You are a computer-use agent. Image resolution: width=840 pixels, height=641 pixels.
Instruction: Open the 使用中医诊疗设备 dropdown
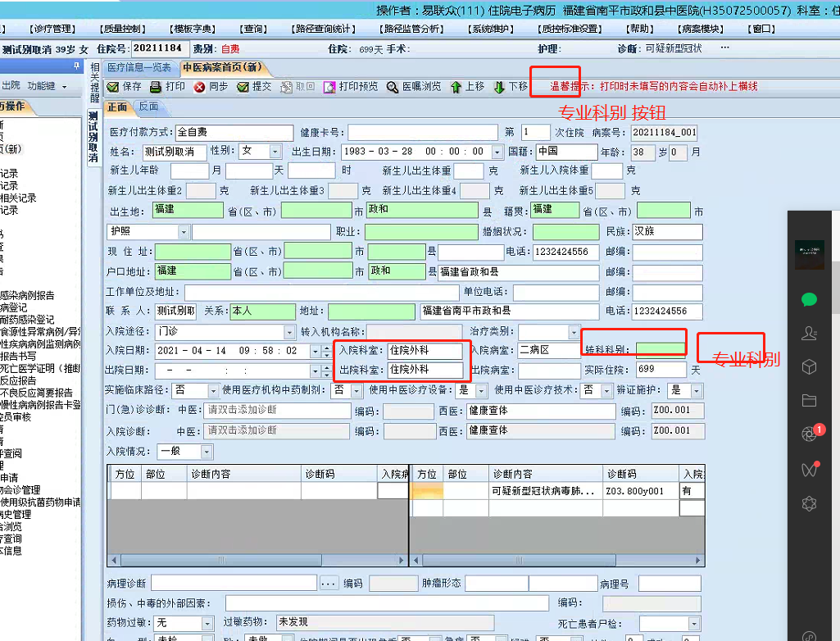tap(481, 391)
